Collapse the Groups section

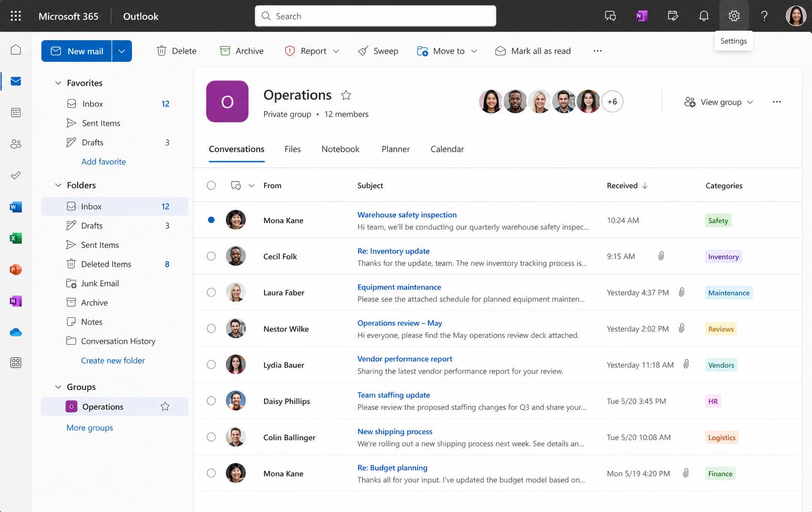(x=58, y=387)
